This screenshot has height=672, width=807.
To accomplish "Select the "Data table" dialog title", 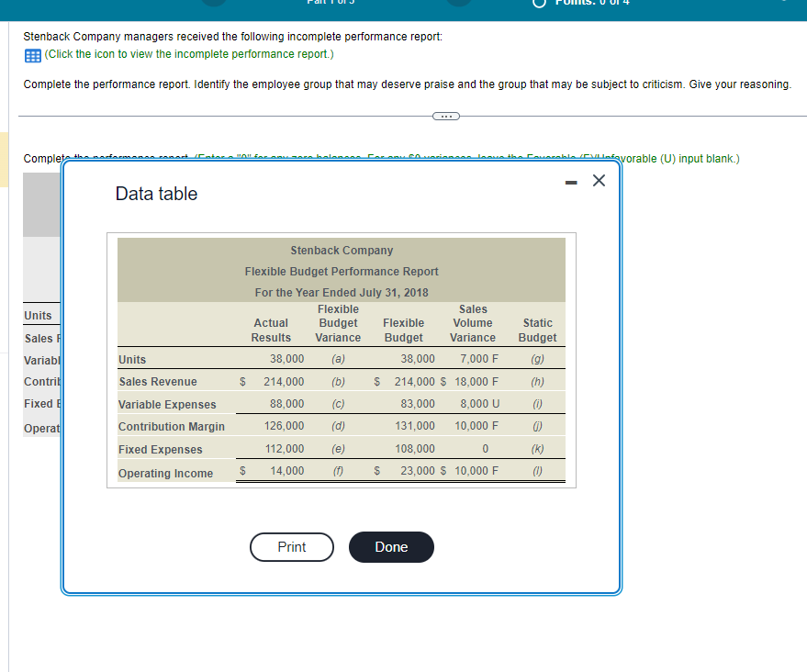I will coord(156,194).
